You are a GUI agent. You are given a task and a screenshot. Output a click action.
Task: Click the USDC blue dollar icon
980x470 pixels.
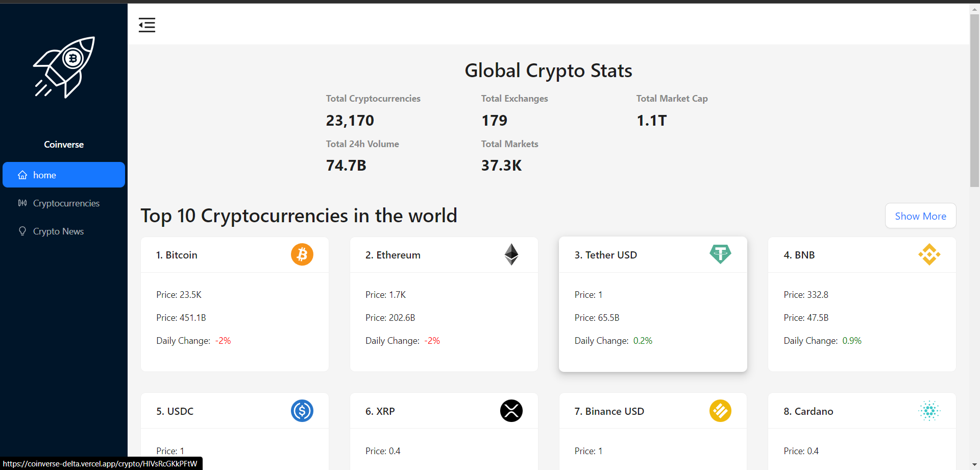pos(302,411)
